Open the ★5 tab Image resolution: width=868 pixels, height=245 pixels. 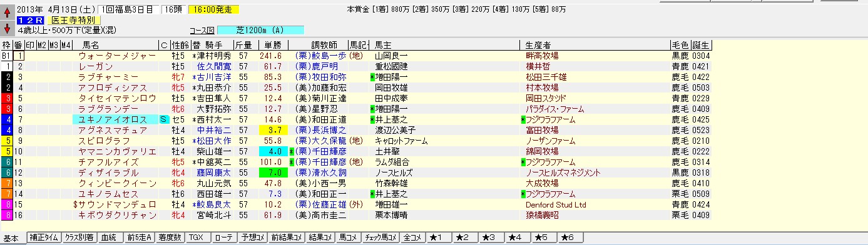pos(544,238)
